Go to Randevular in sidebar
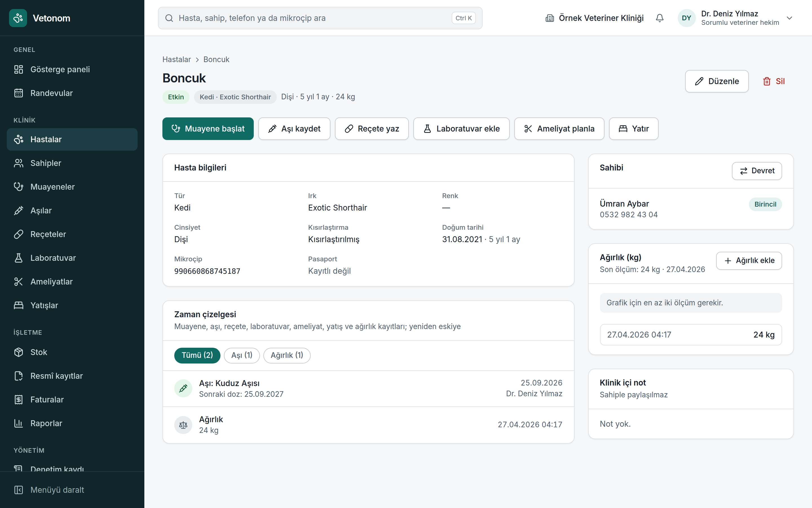This screenshot has height=508, width=812. point(72,93)
